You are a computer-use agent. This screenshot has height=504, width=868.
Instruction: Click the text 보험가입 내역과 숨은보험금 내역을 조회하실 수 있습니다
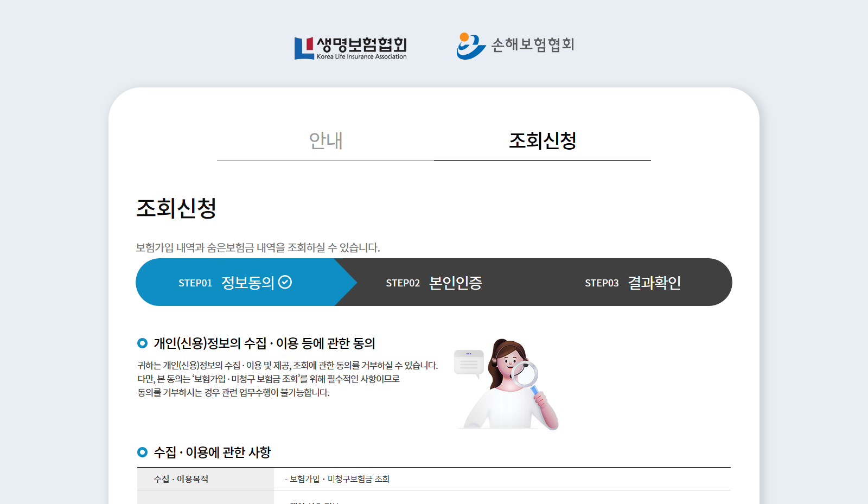pos(258,247)
